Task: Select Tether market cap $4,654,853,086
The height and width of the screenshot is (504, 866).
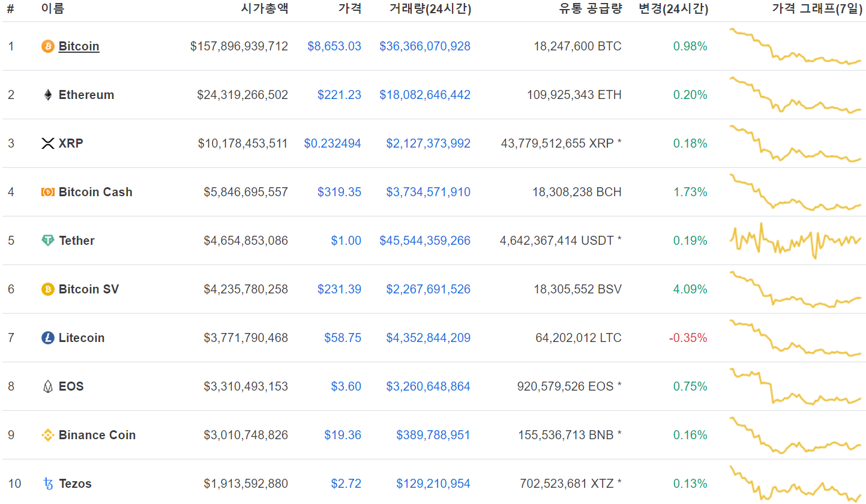Action: [x=246, y=241]
